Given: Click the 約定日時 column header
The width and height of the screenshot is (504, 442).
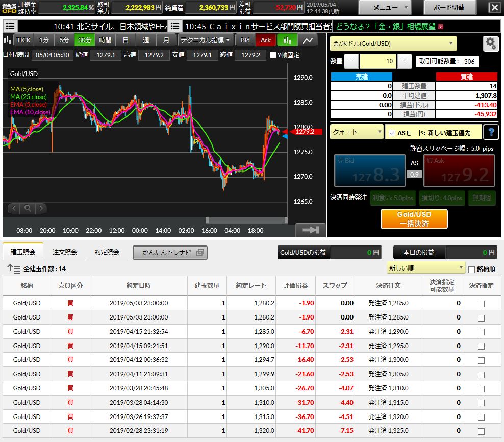Looking at the screenshot, I should 139,286.
